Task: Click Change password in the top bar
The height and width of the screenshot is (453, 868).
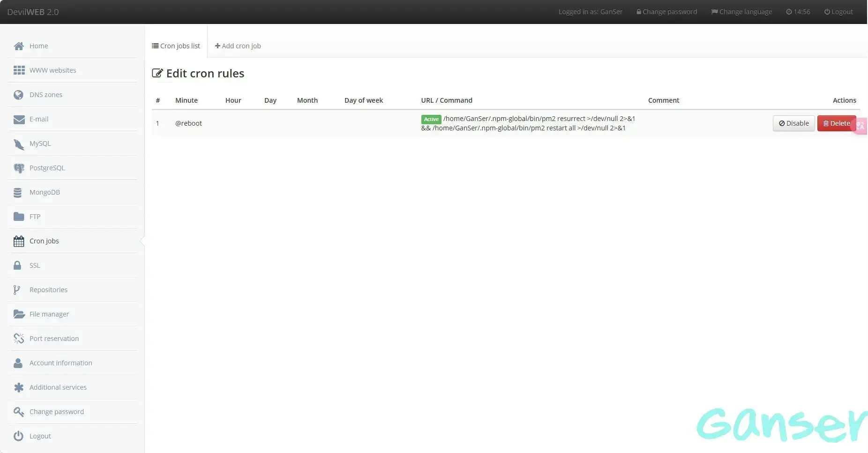Action: coord(666,12)
